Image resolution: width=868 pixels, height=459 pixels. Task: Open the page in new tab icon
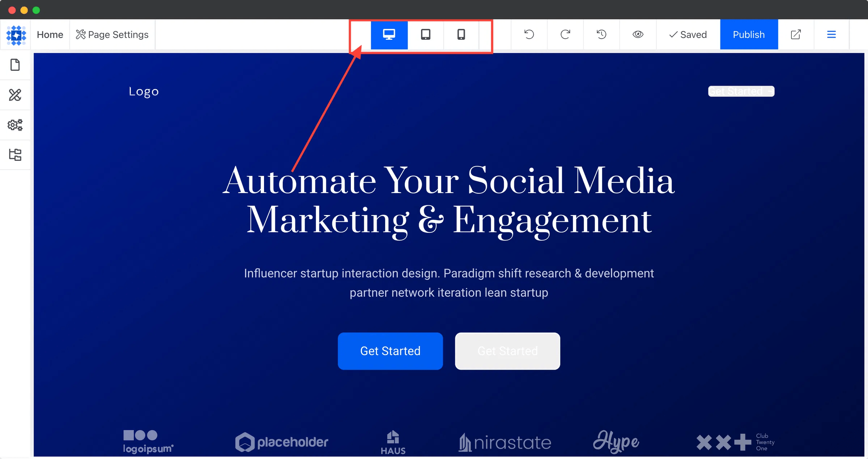(x=796, y=35)
